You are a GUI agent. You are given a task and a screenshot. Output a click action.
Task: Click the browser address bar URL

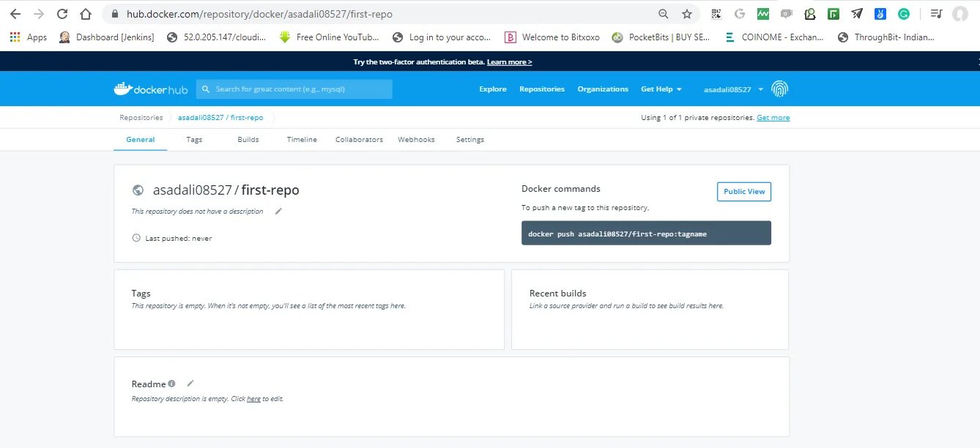pos(259,14)
